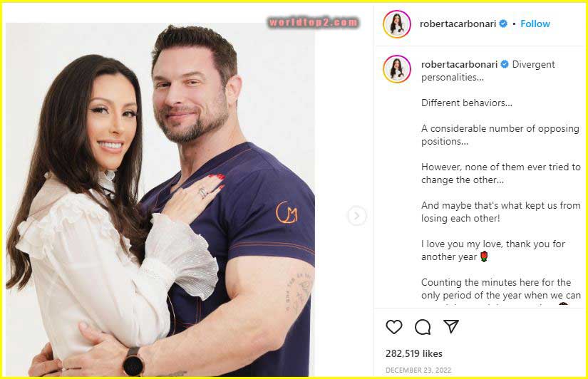Share the post via paper plane icon
The width and height of the screenshot is (588, 379).
451,326
